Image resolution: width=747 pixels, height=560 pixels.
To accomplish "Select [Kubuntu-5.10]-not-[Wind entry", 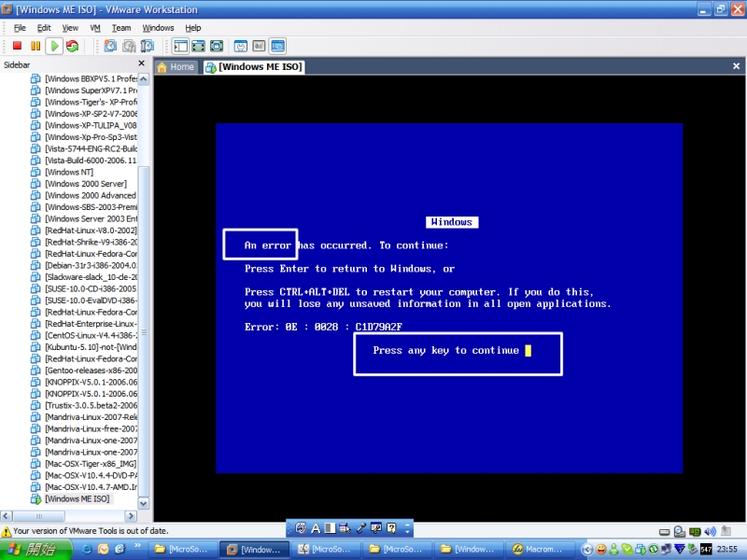I will click(x=84, y=347).
